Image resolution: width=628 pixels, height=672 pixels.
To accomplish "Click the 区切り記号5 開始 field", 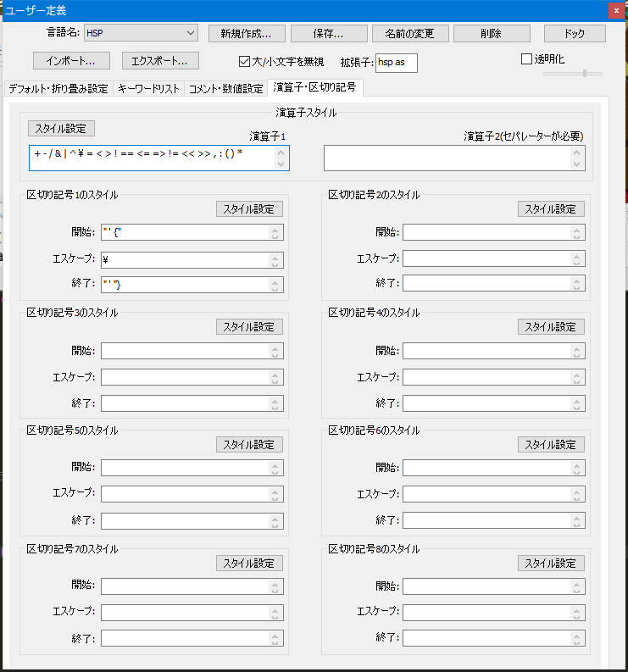I will (192, 468).
